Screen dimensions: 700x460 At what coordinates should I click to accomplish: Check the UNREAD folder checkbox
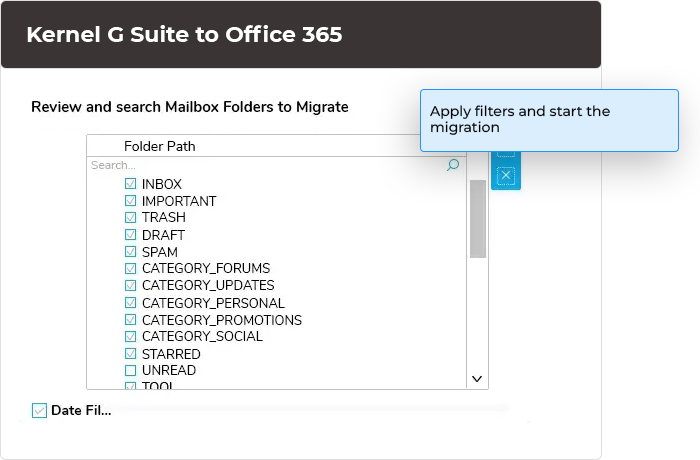(x=130, y=370)
